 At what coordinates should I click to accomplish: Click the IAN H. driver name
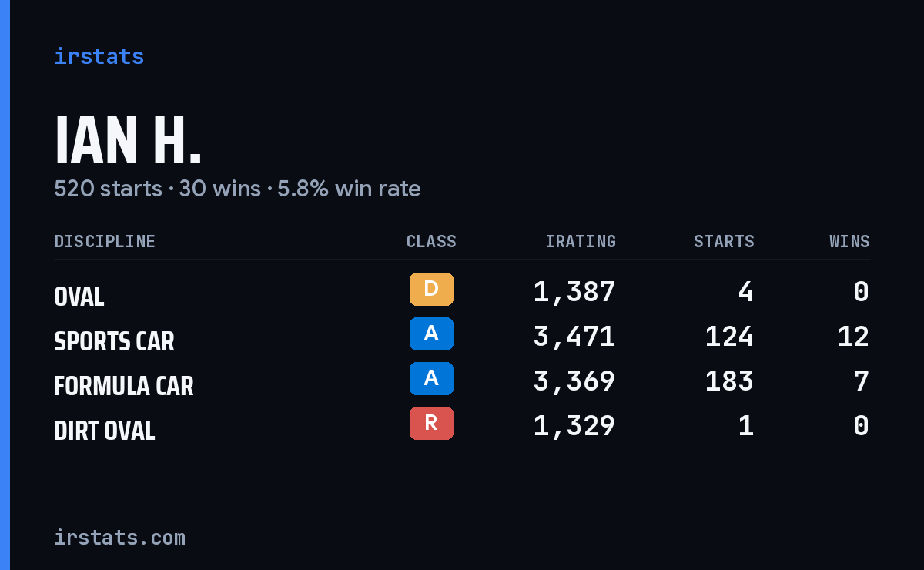click(128, 141)
